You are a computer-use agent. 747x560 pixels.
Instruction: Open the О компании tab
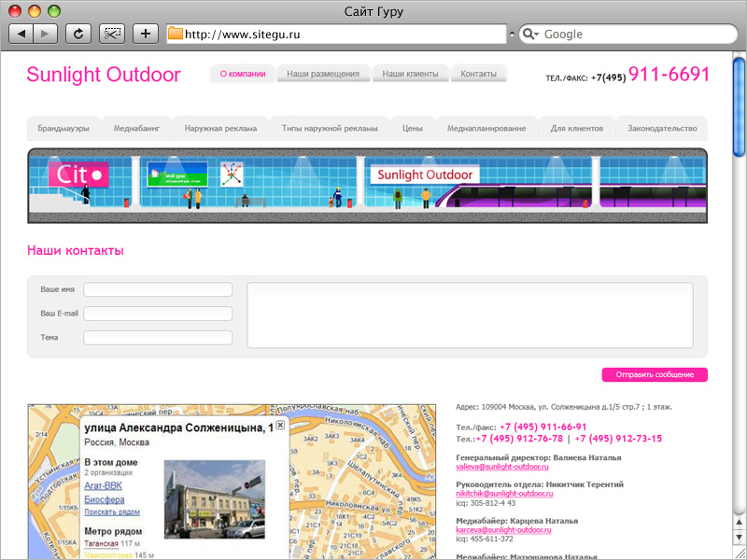coord(243,74)
